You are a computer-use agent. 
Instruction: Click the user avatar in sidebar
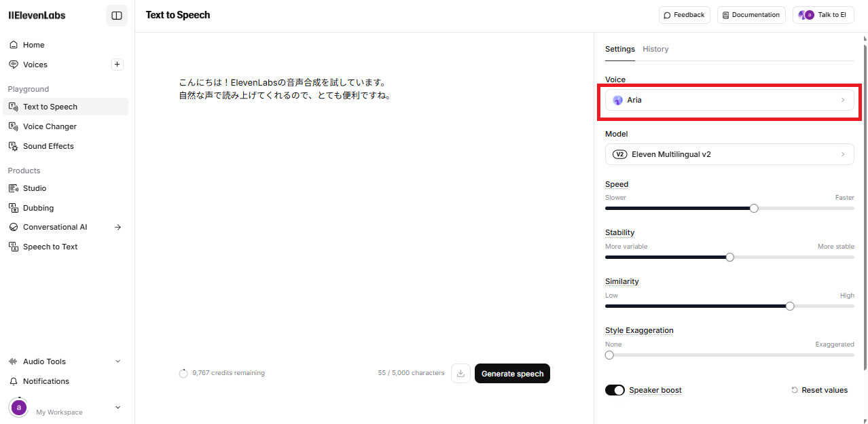click(x=19, y=408)
